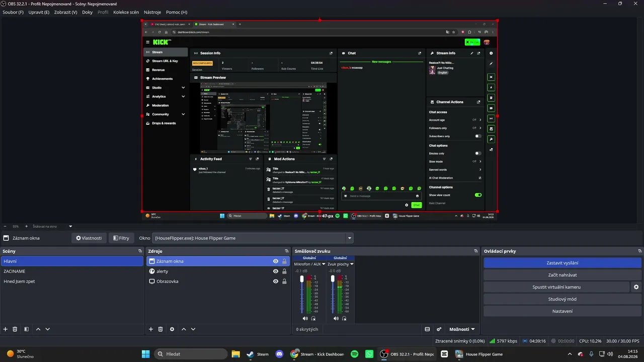Open the Pomoc menu
Viewport: 644px width, 362px height.
tap(176, 12)
